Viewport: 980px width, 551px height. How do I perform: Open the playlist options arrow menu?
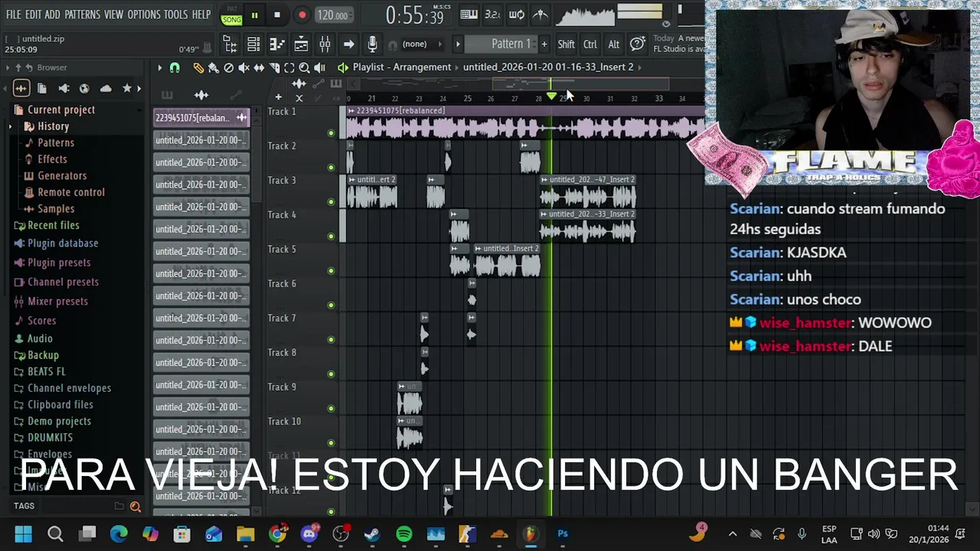pos(159,67)
